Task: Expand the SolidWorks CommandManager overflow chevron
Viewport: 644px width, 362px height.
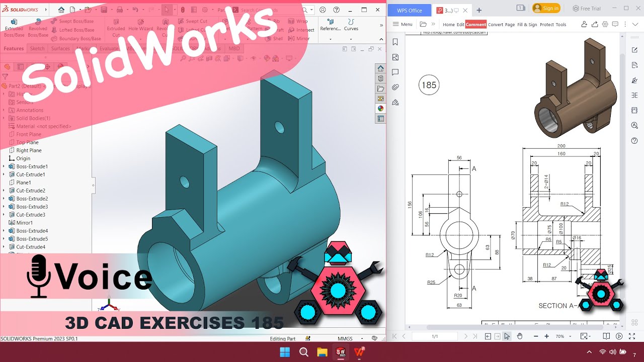Action: (x=381, y=25)
